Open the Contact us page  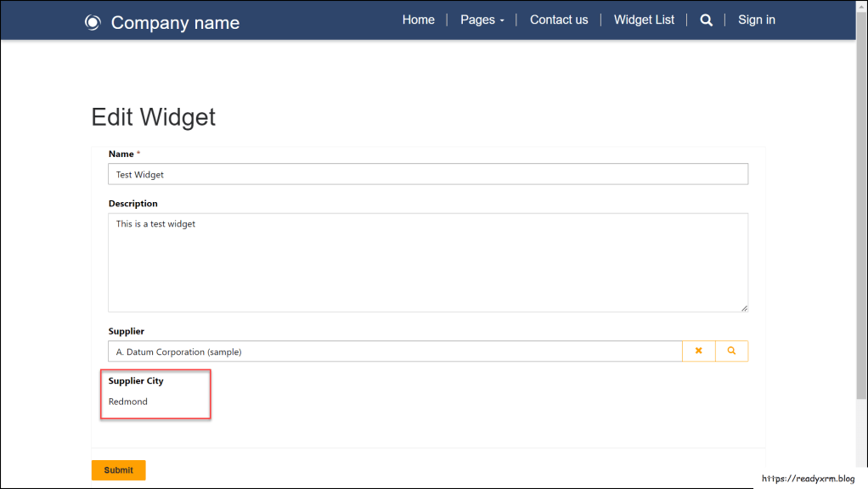(558, 20)
